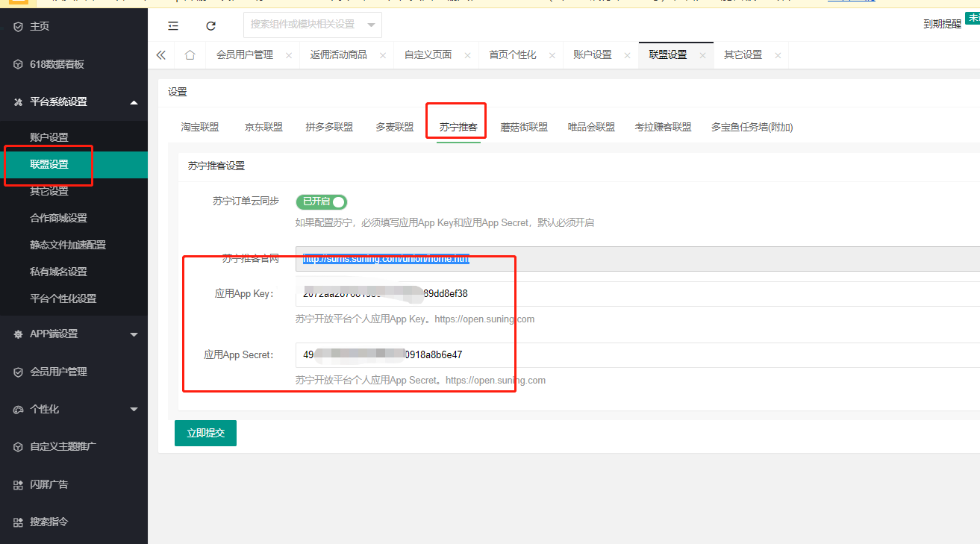Click the 主页 shield icon in sidebar

(19, 27)
